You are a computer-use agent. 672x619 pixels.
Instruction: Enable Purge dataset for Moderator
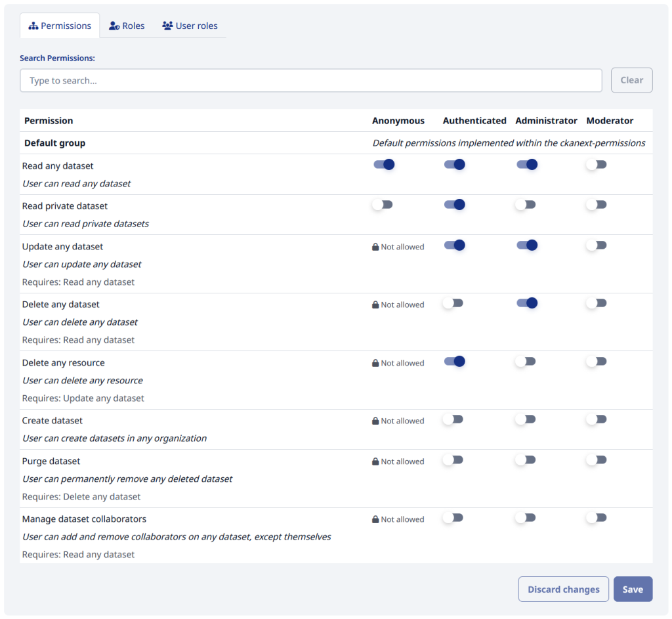597,460
